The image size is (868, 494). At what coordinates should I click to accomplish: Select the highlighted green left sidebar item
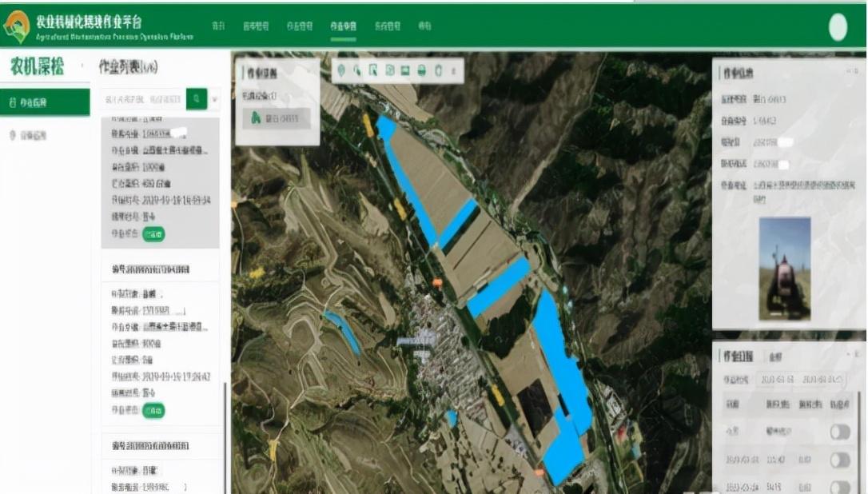[45, 102]
